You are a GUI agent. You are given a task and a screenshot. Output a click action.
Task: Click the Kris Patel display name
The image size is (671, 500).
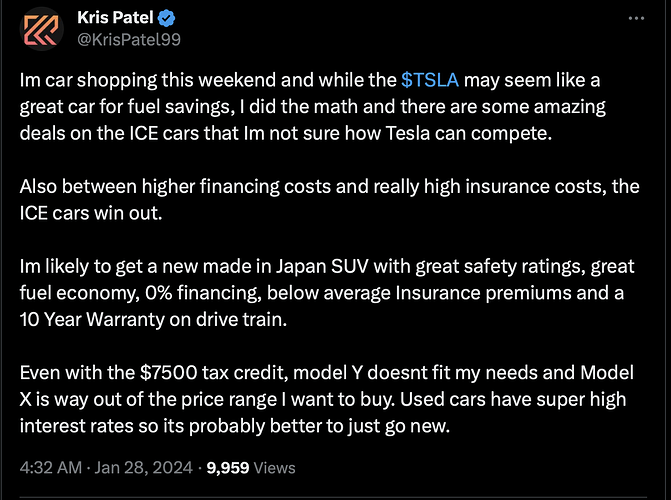115,18
